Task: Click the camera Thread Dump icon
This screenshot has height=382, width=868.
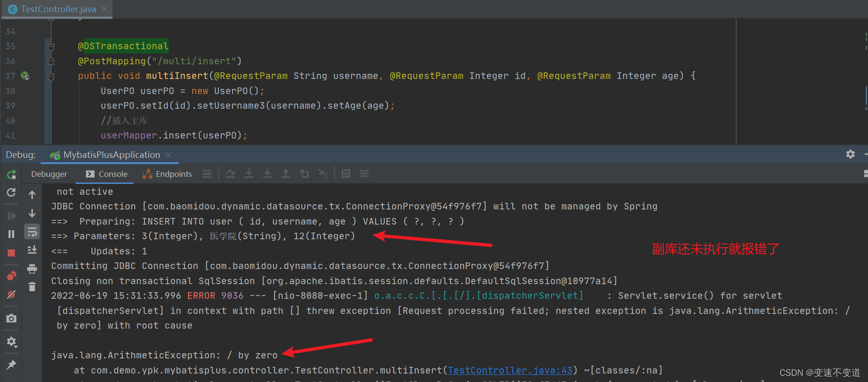Action: (11, 318)
